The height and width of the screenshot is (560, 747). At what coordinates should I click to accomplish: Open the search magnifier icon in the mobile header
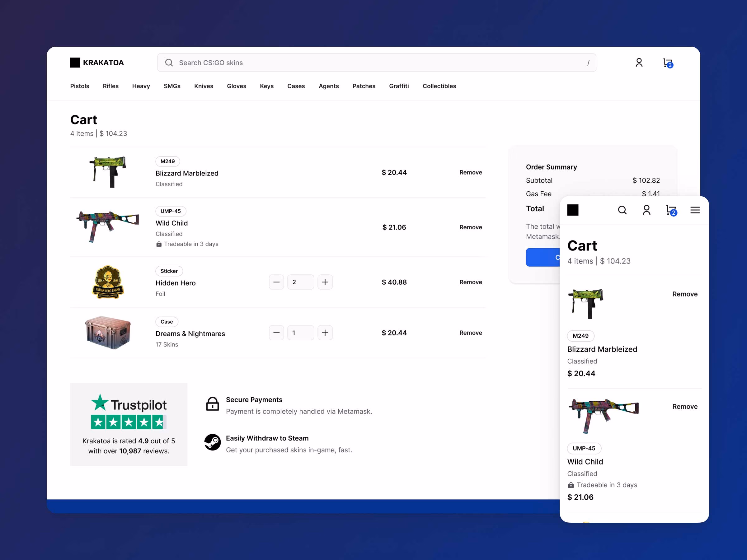[x=622, y=210]
